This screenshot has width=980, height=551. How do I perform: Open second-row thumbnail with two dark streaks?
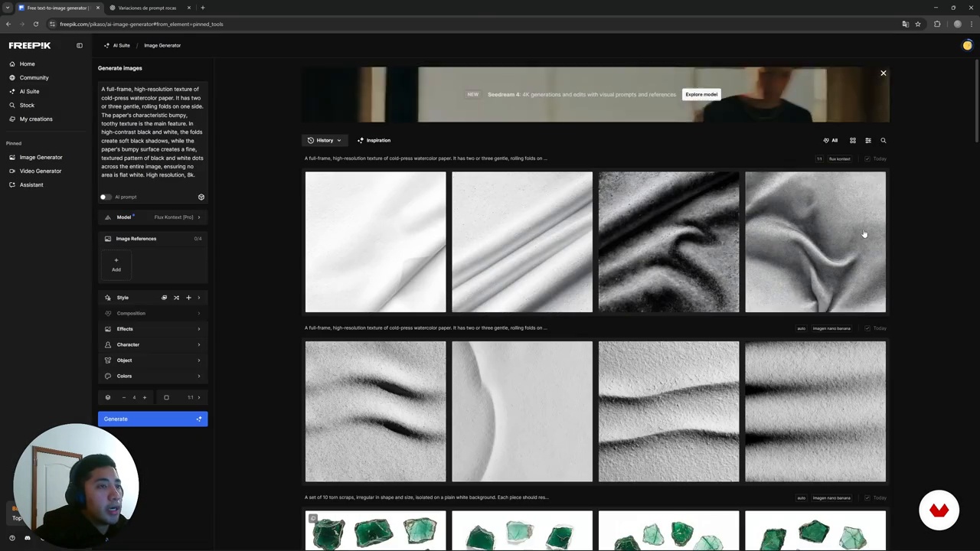coord(375,412)
